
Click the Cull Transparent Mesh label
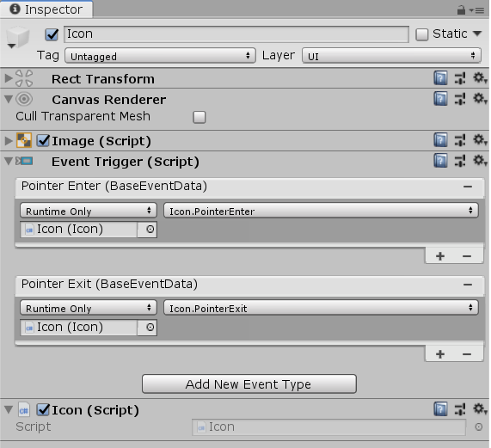[x=83, y=116]
